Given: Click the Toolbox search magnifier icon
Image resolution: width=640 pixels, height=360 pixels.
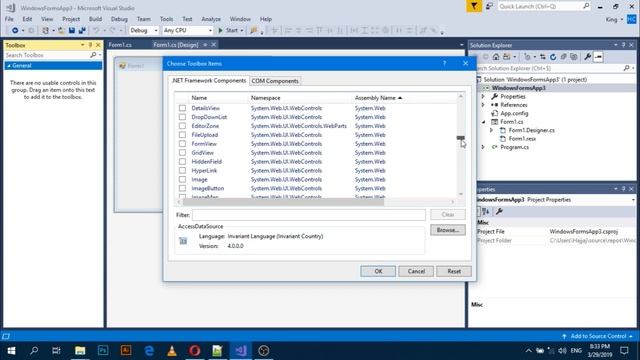Looking at the screenshot, I should click(x=93, y=55).
